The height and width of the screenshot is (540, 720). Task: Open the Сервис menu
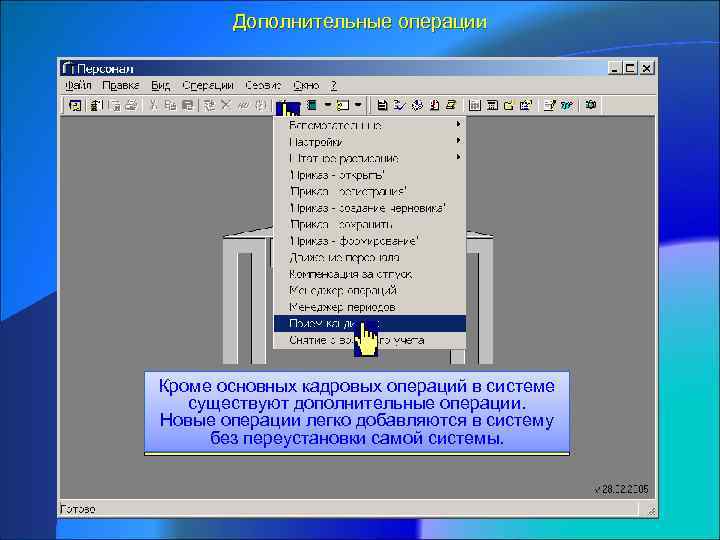coord(263,85)
